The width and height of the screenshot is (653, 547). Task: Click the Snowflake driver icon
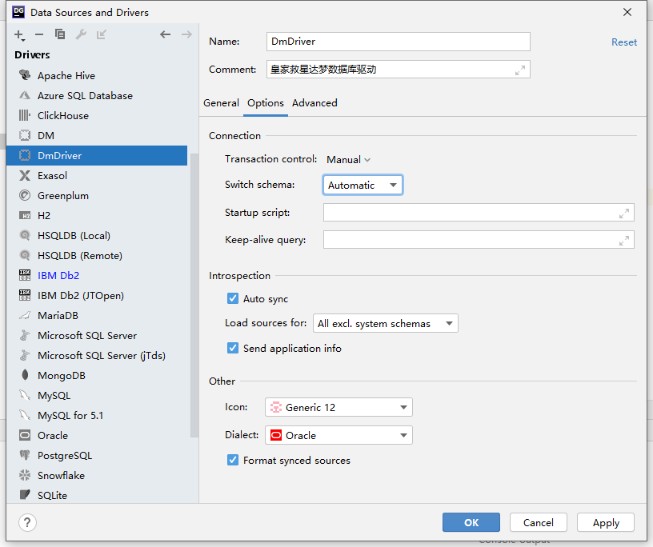pyautogui.click(x=25, y=475)
